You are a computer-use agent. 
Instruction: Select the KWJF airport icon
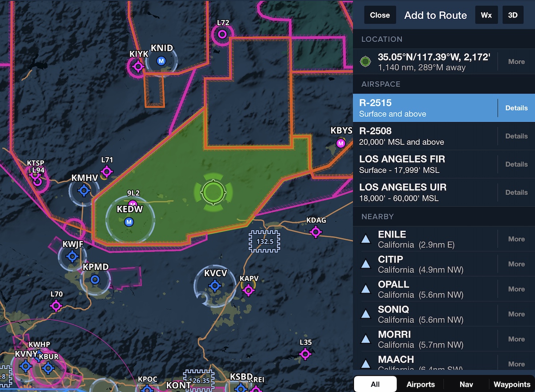(72, 256)
